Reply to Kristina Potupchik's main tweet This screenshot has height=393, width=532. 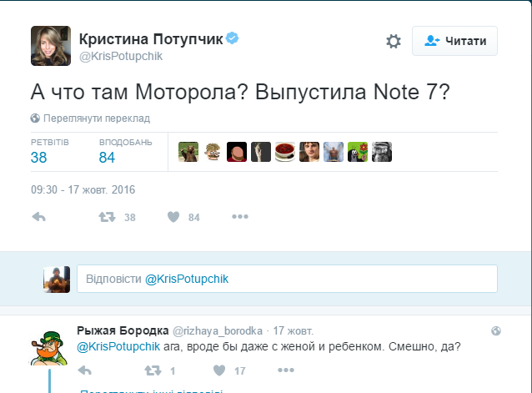coord(38,217)
